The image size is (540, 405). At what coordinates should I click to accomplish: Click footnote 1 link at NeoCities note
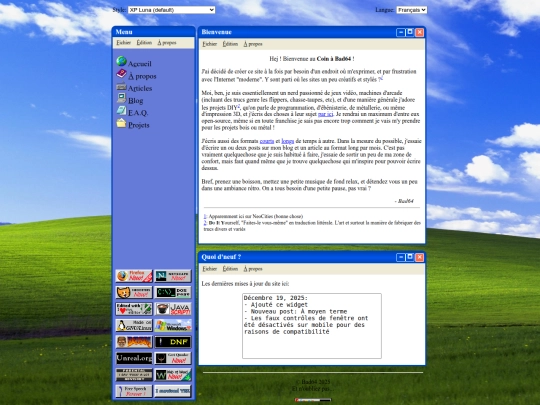pos(205,216)
